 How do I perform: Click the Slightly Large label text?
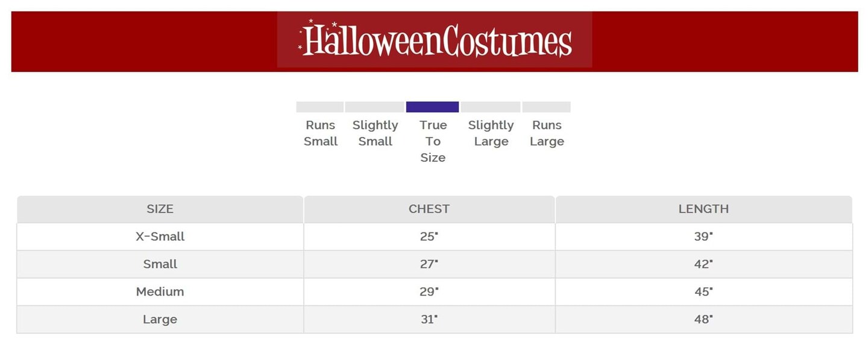click(x=491, y=133)
